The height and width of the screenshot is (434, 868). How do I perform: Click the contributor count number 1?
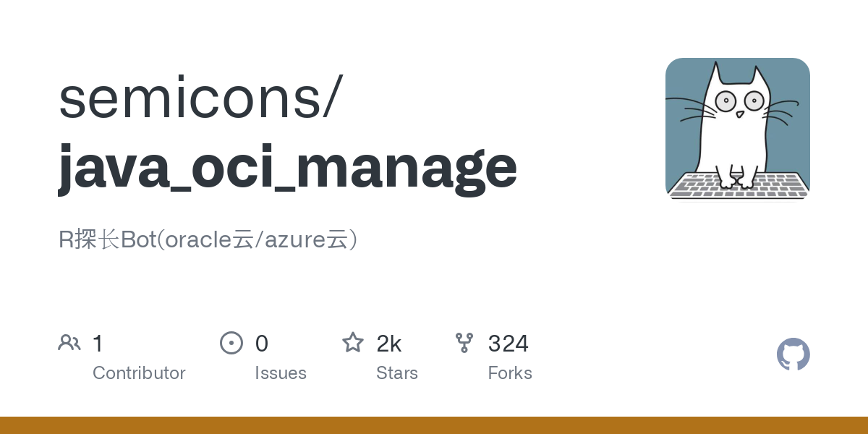[x=98, y=344]
